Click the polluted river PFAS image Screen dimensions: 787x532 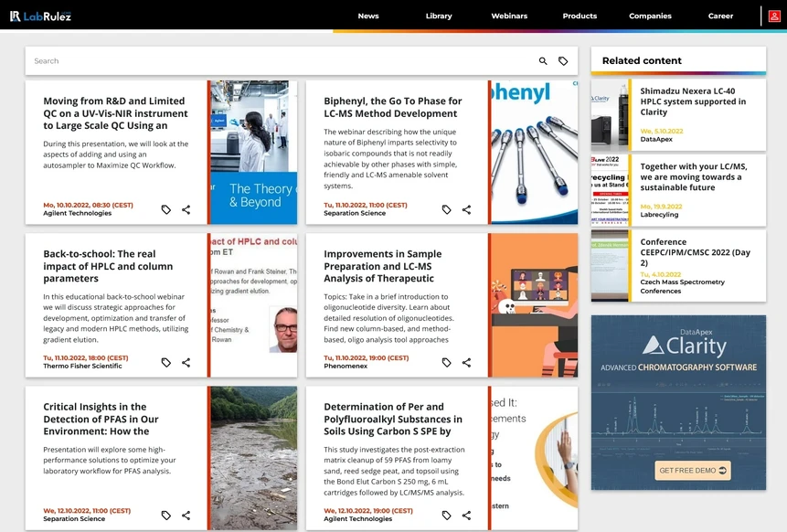click(254, 458)
